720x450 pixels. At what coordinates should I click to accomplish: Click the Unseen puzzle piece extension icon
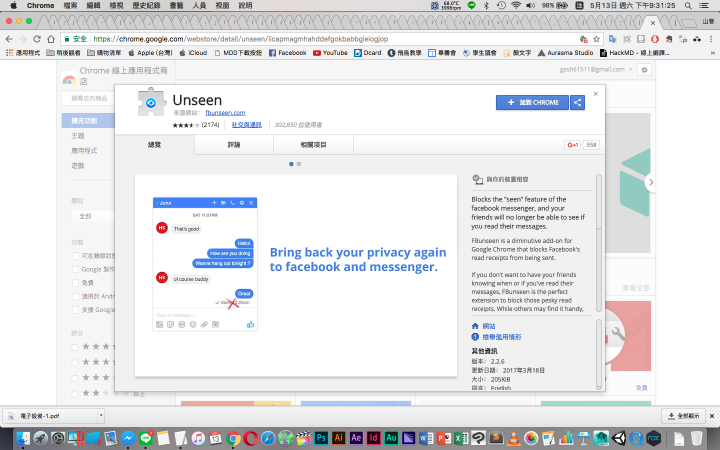tap(151, 102)
